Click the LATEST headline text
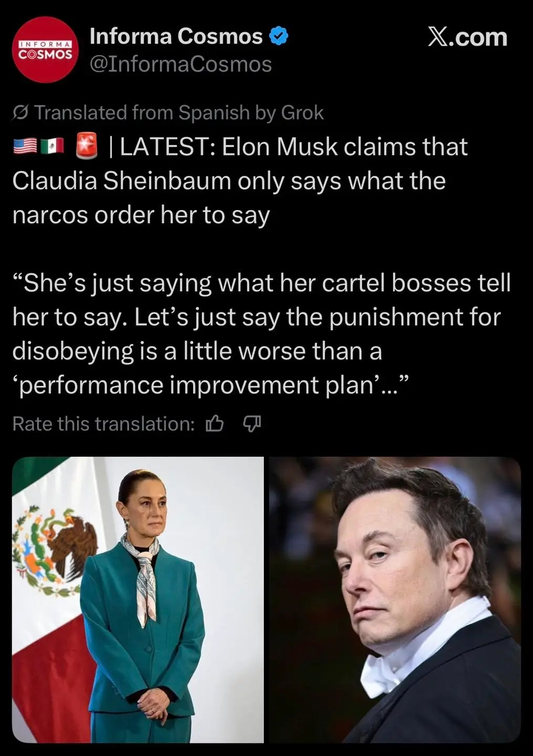The width and height of the screenshot is (533, 756). click(x=240, y=181)
